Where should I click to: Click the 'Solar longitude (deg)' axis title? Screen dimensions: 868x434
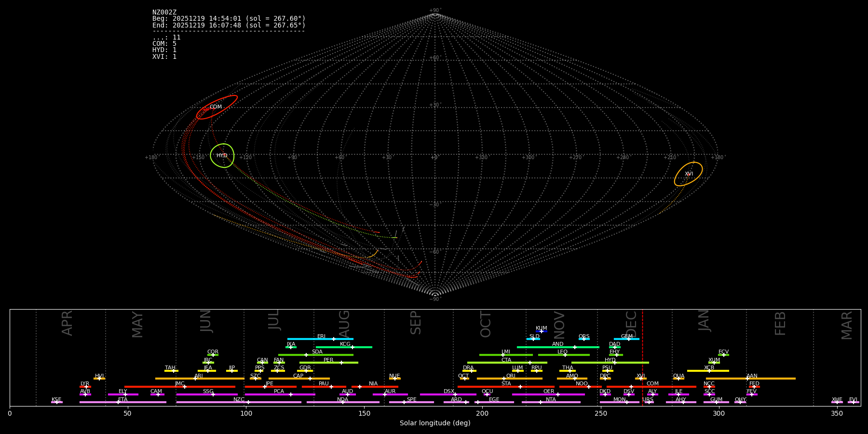pos(435,423)
